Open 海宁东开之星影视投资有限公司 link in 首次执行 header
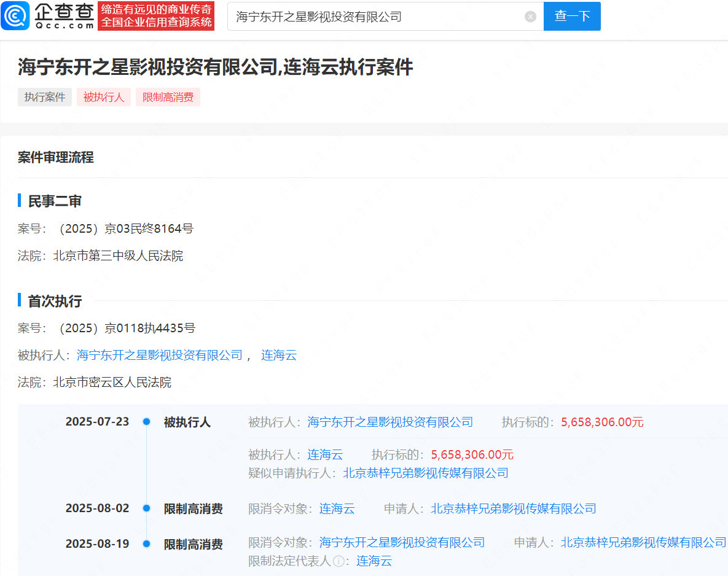The height and width of the screenshot is (576, 728). click(x=160, y=355)
